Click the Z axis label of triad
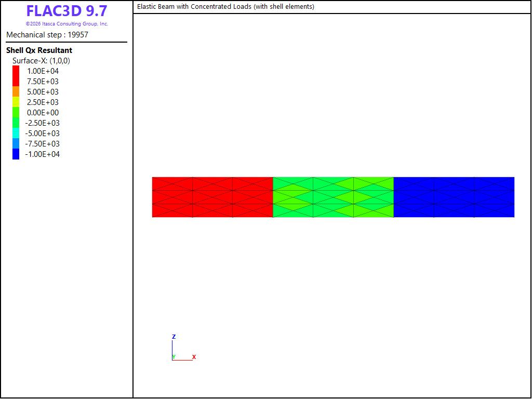The width and height of the screenshot is (532, 399). coord(174,337)
